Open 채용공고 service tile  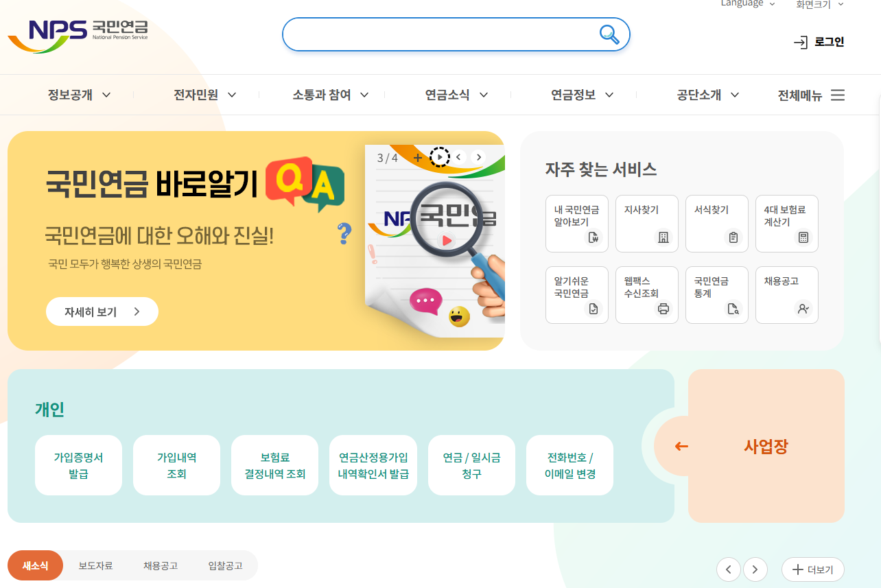coord(787,295)
